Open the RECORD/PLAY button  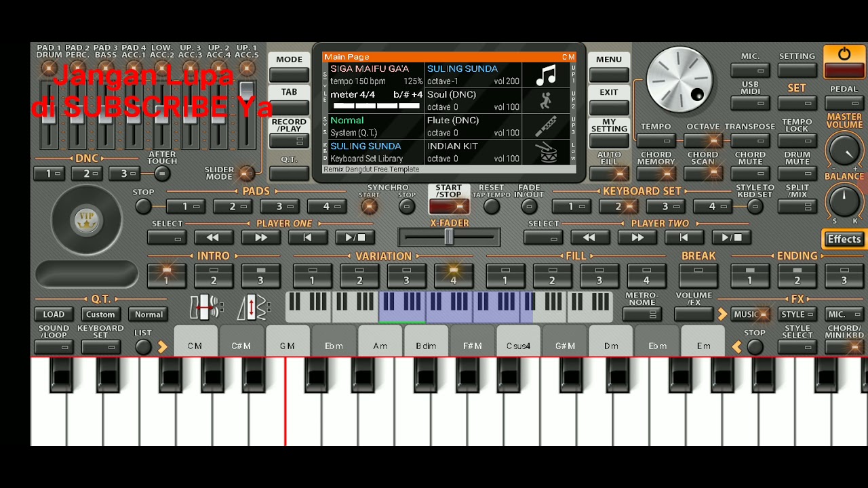[289, 140]
